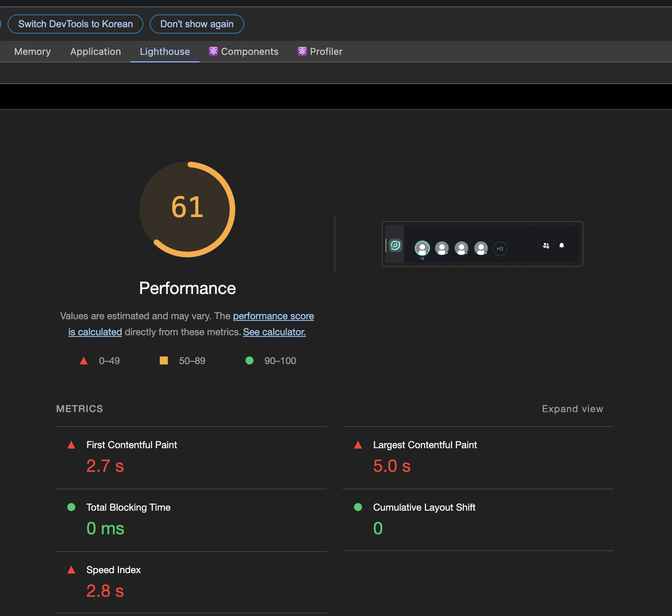672x616 pixels.
Task: Click the React icon beside Components tab
Action: click(213, 51)
